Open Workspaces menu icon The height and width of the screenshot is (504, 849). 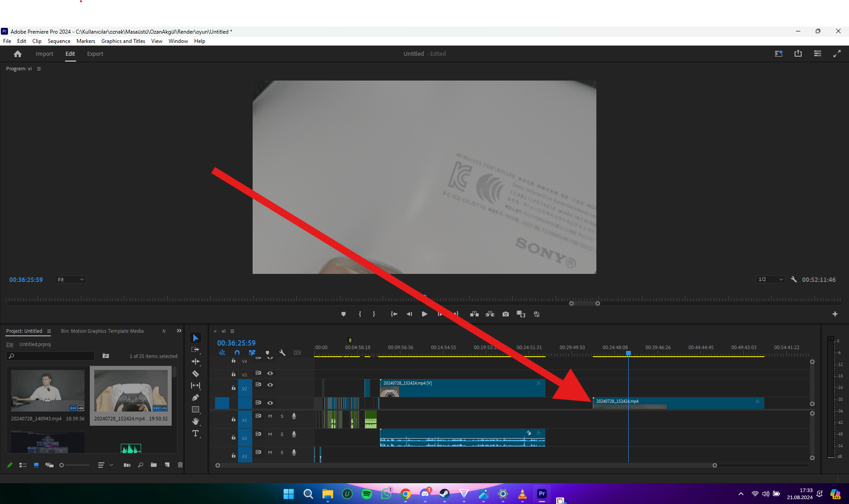(818, 54)
